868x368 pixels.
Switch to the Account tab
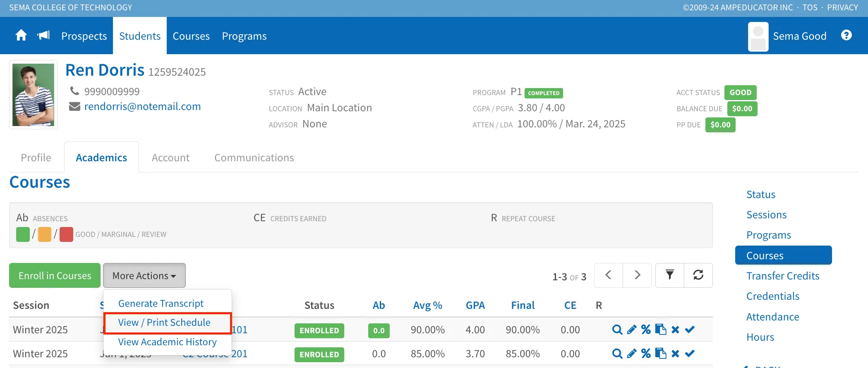pyautogui.click(x=170, y=158)
